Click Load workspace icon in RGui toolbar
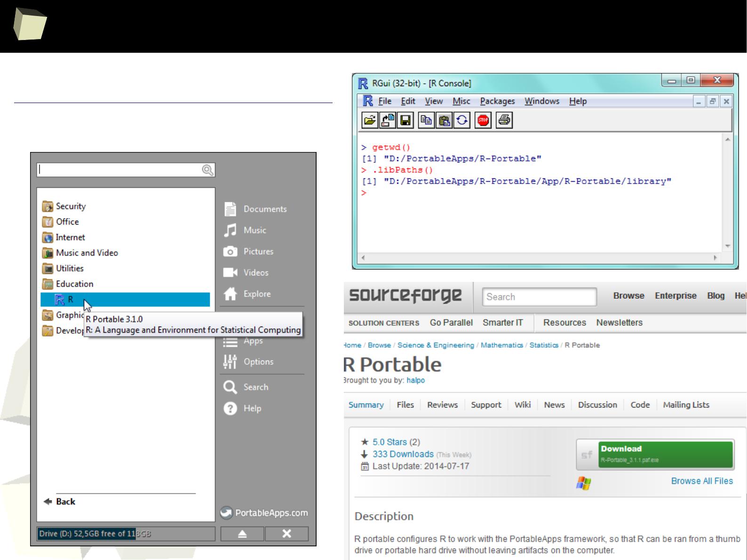Viewport: 747px width, 560px height. [388, 120]
